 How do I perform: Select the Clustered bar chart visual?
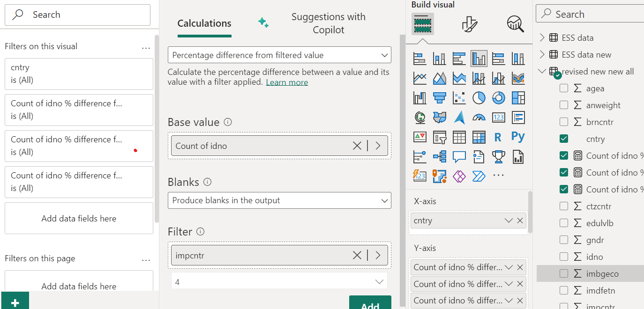(x=459, y=59)
